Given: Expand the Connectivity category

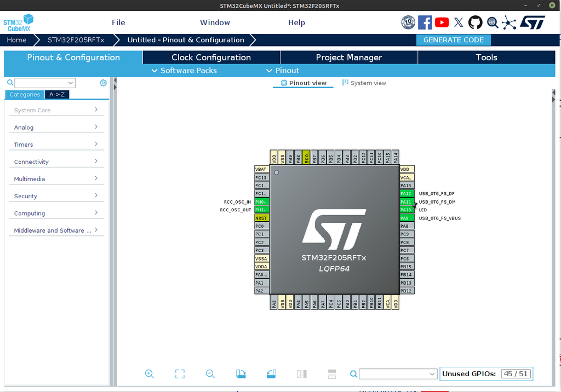Looking at the screenshot, I should coord(56,162).
